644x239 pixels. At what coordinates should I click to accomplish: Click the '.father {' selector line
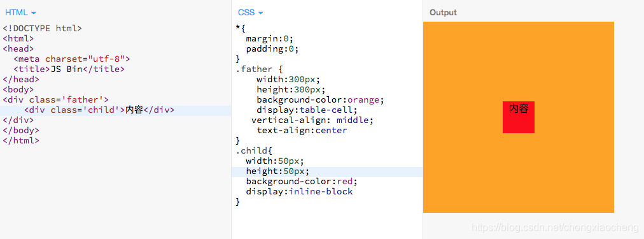[x=259, y=69]
